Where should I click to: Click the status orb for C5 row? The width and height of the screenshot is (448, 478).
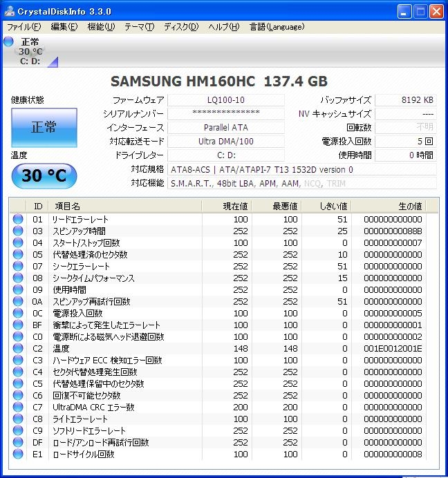tap(18, 383)
